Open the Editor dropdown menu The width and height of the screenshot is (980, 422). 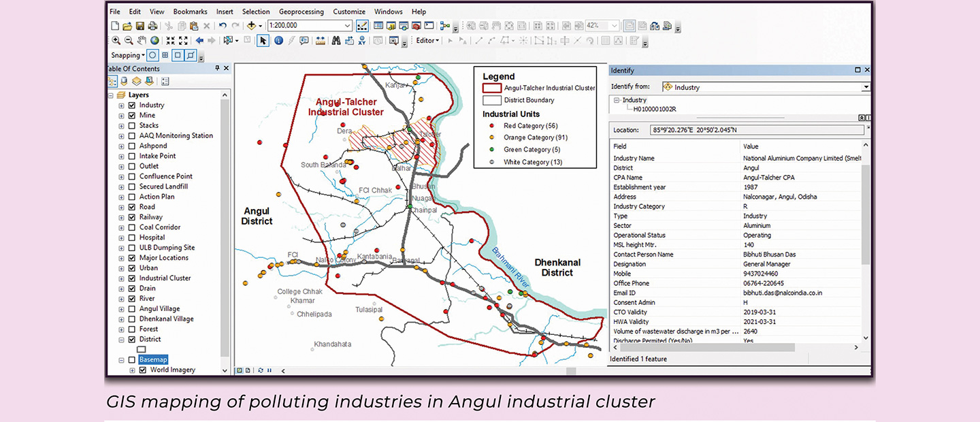click(429, 41)
